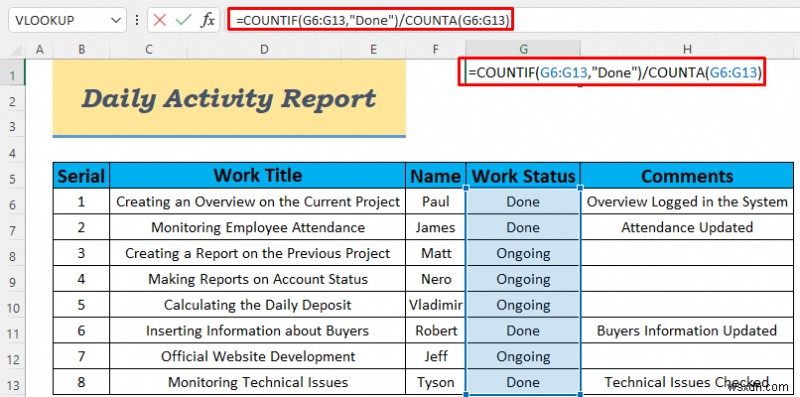This screenshot has width=800, height=397.
Task: Click comment 'Attendance Updated'
Action: 687,228
